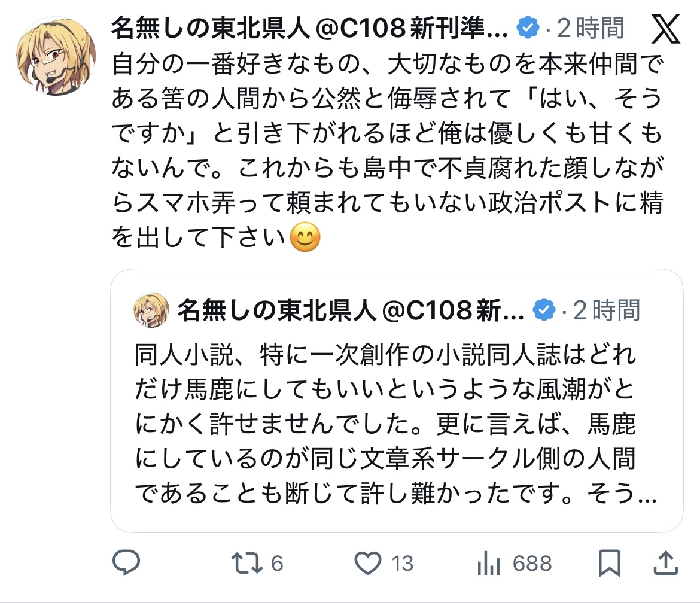Click the smiling emoji ending the post

click(305, 238)
